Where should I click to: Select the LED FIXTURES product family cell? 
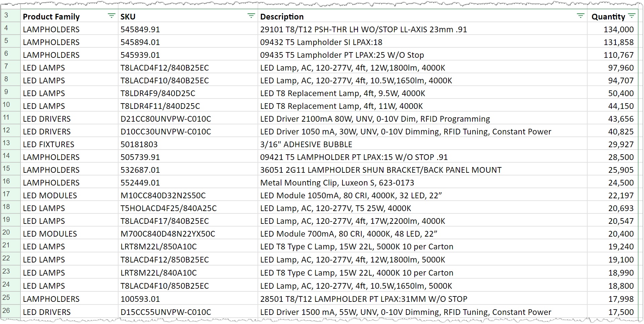coord(49,145)
